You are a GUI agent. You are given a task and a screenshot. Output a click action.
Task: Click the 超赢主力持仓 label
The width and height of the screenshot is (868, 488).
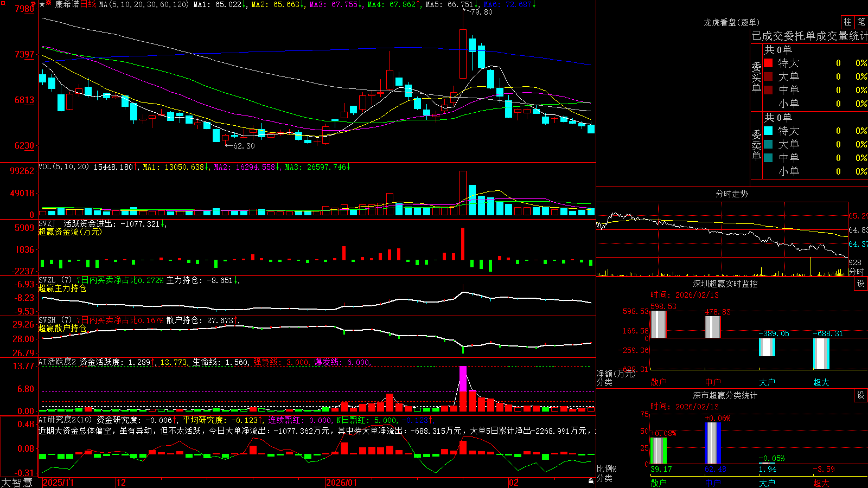(x=62, y=288)
